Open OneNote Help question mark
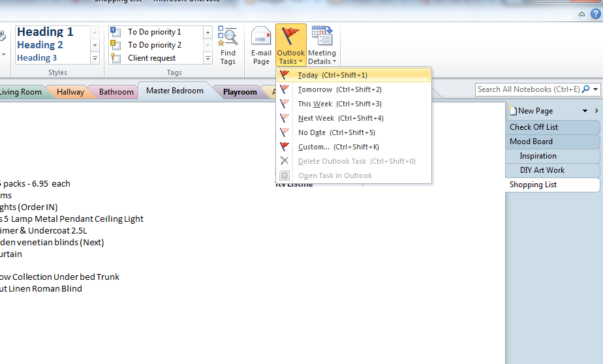Viewport: 603px width, 364px height. pos(596,14)
